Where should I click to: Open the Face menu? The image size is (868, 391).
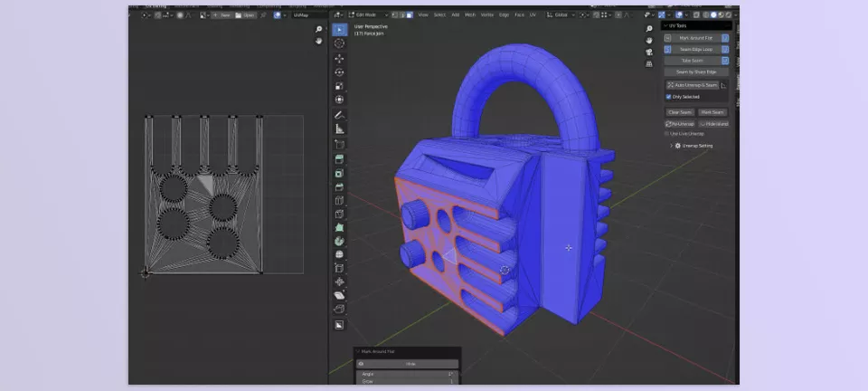coord(519,15)
